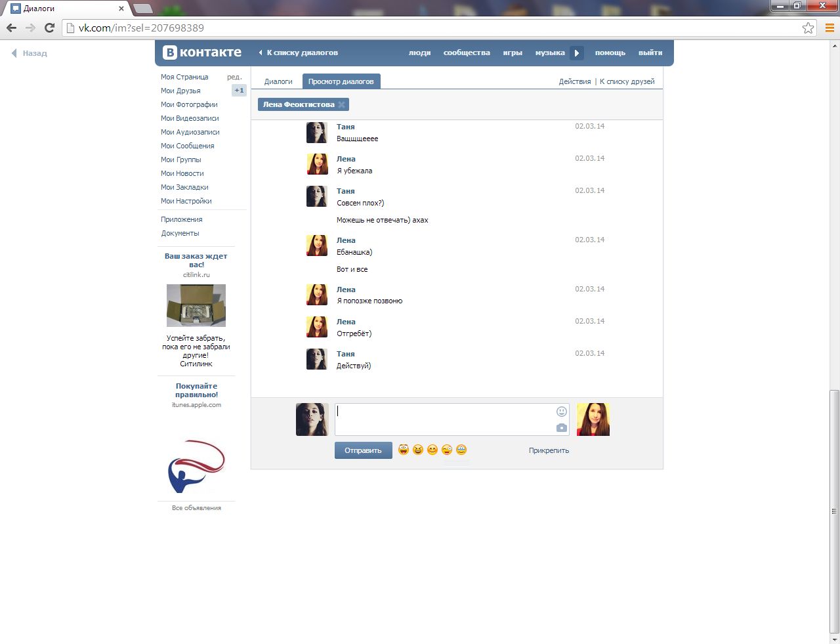
Task: Insert the blushing smile emoji
Action: coord(432,450)
